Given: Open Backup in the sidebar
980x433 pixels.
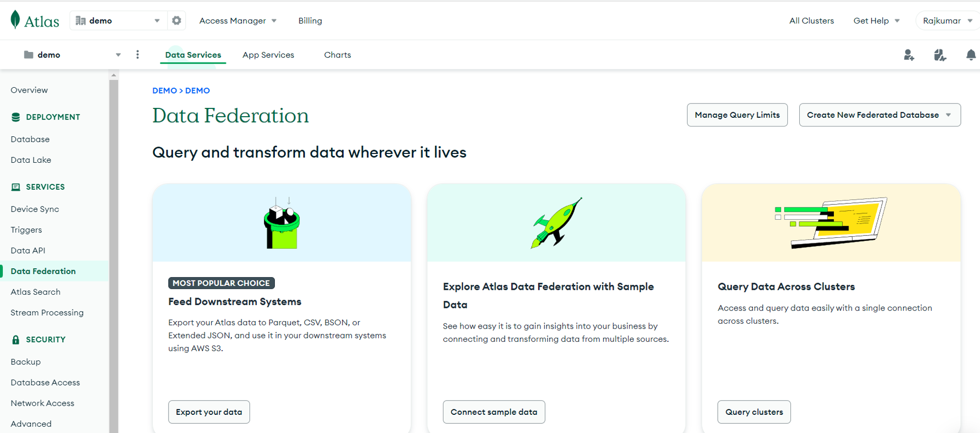Looking at the screenshot, I should 25,362.
